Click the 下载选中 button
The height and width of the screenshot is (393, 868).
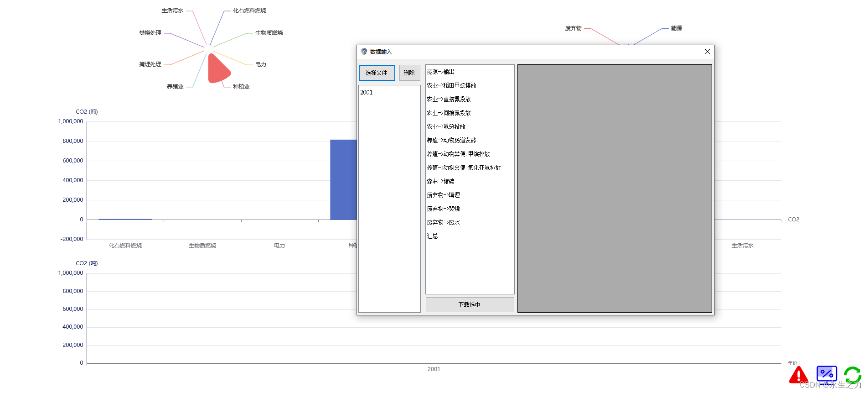click(x=470, y=304)
